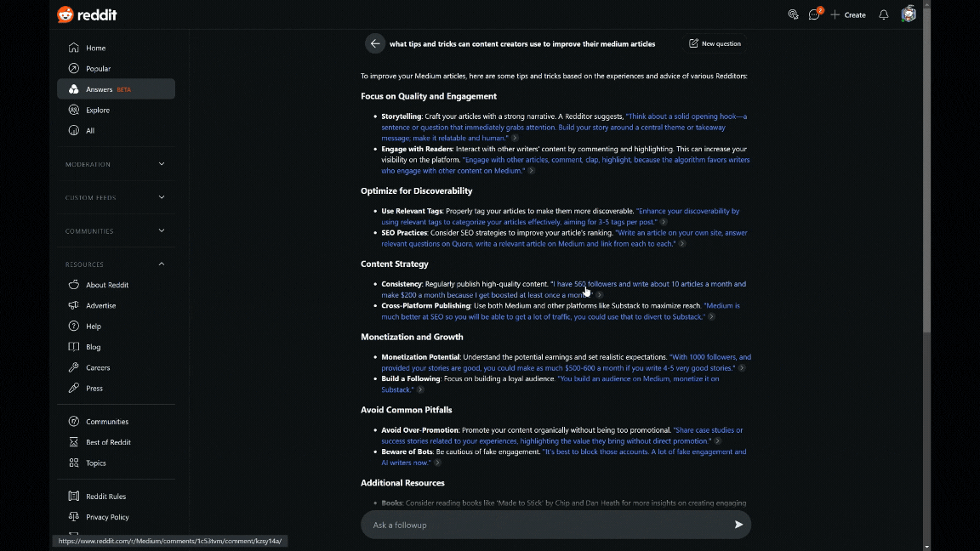
Task: Click the Topics grid icon
Action: click(74, 463)
